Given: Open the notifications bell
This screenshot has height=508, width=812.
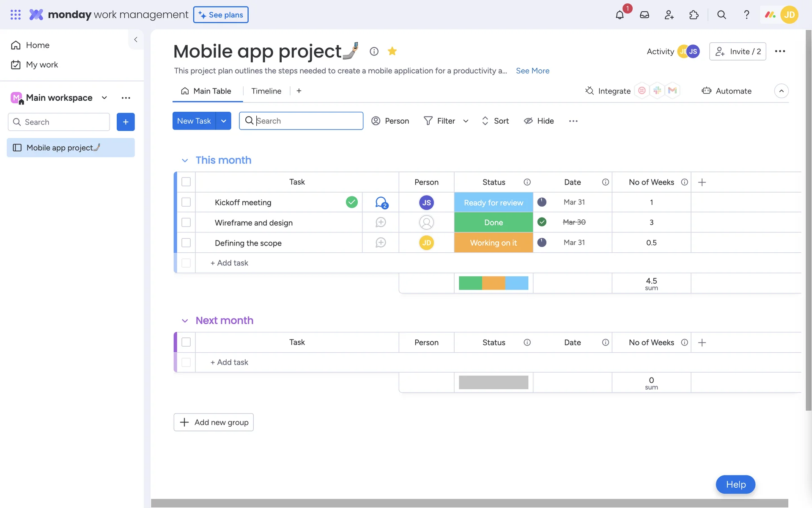Looking at the screenshot, I should tap(620, 15).
